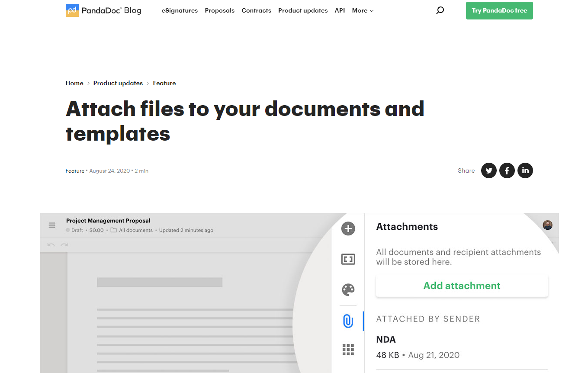
Task: Click the user avatar thumbnail
Action: pos(547,225)
